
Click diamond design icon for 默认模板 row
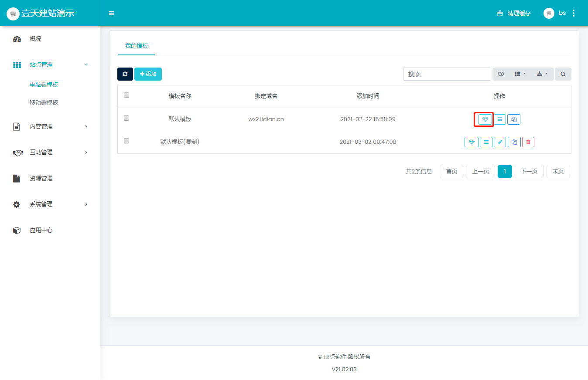point(485,119)
